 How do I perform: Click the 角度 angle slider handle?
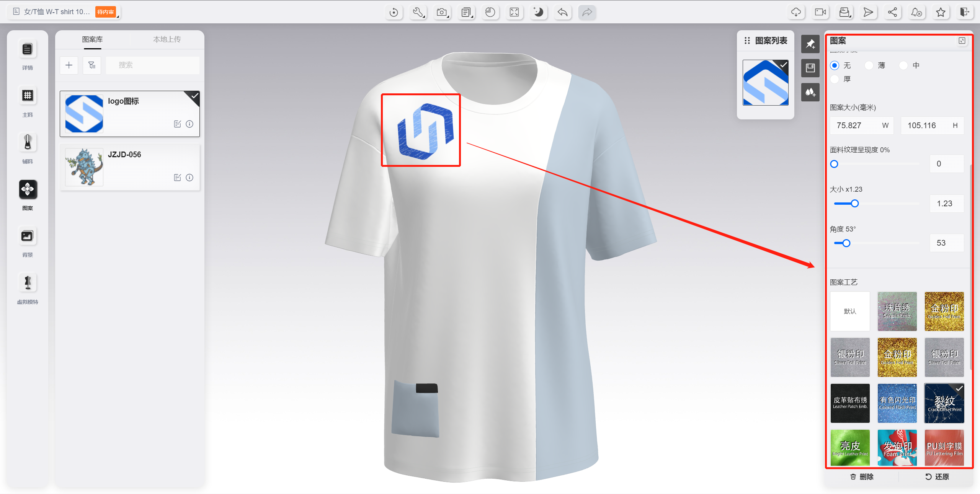click(846, 243)
